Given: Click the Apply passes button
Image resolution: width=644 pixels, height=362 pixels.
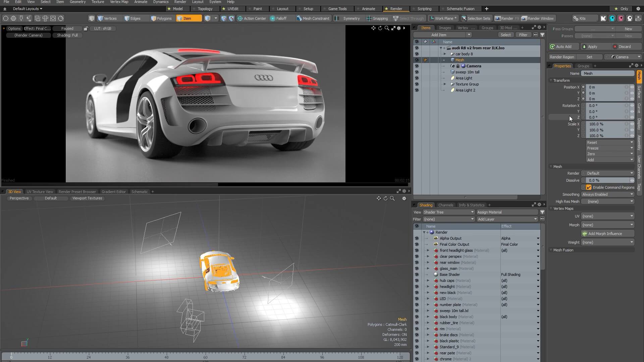Looking at the screenshot, I should 596,47.
